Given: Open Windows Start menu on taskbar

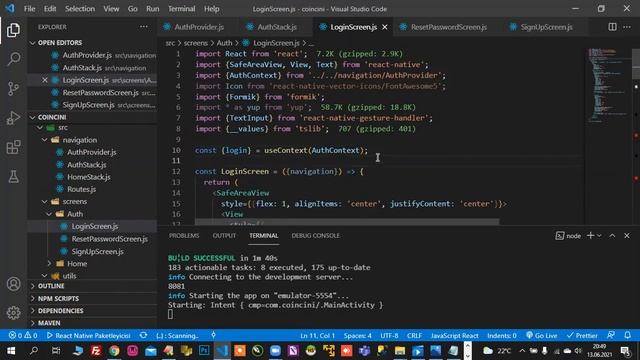Looking at the screenshot, I should (x=11, y=351).
